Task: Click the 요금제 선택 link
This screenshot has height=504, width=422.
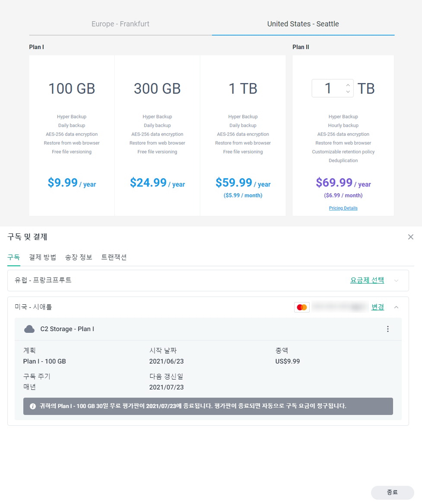Action: click(x=367, y=280)
